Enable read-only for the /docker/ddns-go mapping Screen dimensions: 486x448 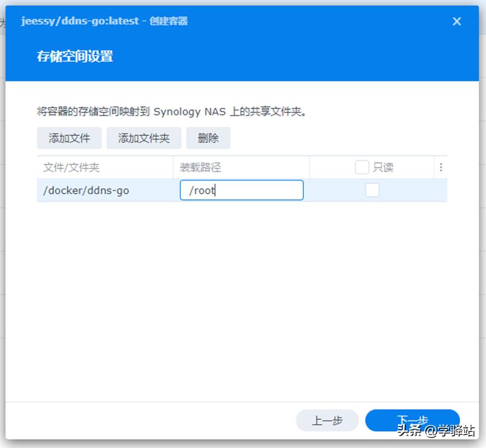click(x=373, y=190)
